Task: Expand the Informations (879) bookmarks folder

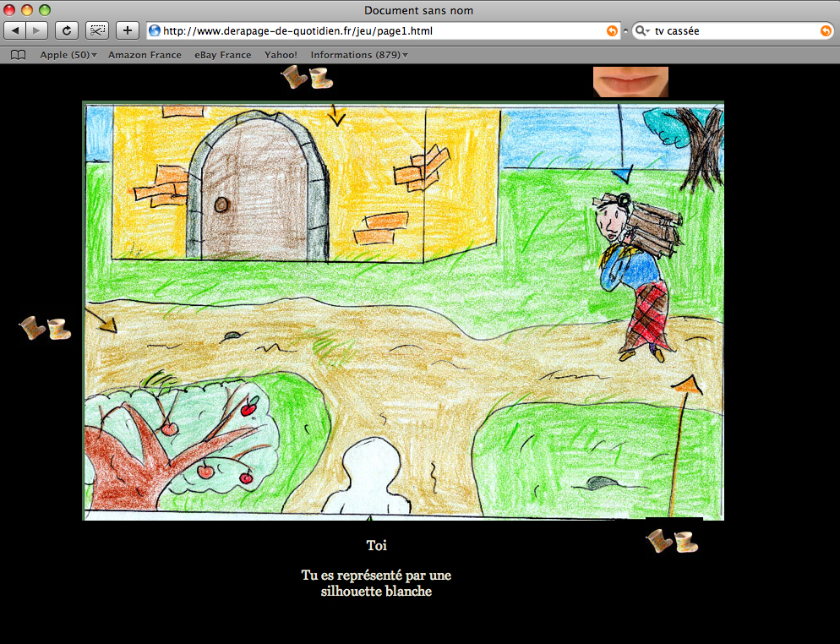Action: click(359, 55)
